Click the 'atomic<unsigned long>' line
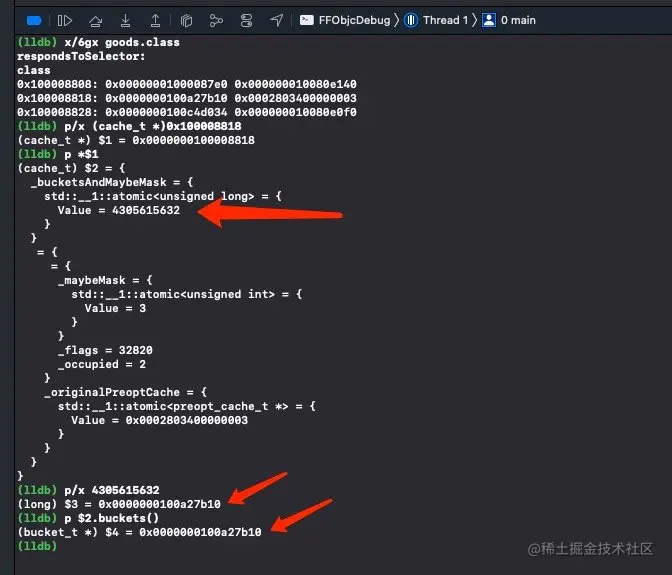Screen dimensions: 672x575 (163, 197)
